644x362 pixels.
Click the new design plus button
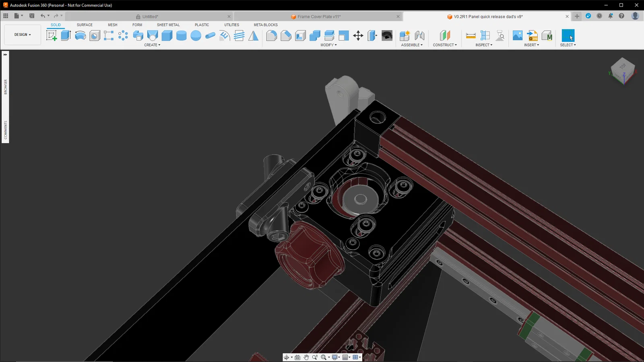[577, 16]
